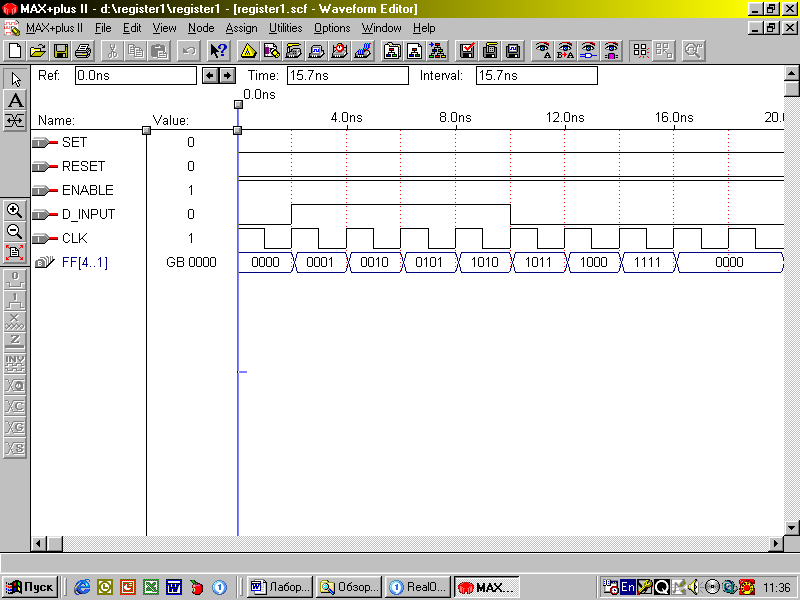Image resolution: width=800 pixels, height=600 pixels.
Task: Select the FF[4..1] group node
Action: [84, 262]
